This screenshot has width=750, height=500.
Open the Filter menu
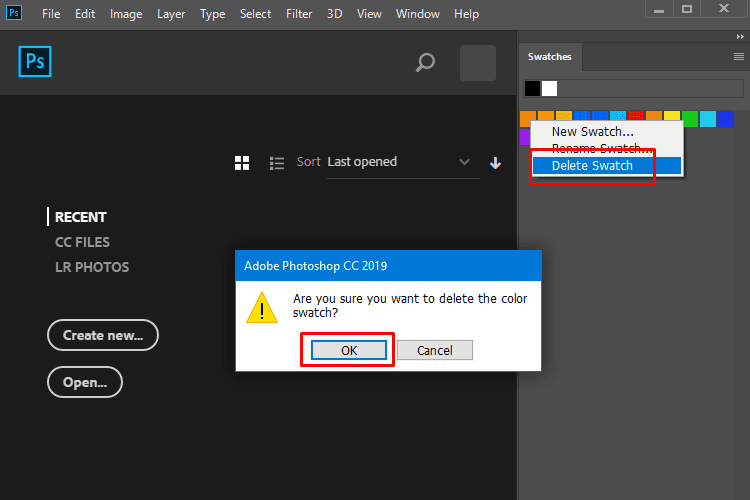(x=299, y=14)
